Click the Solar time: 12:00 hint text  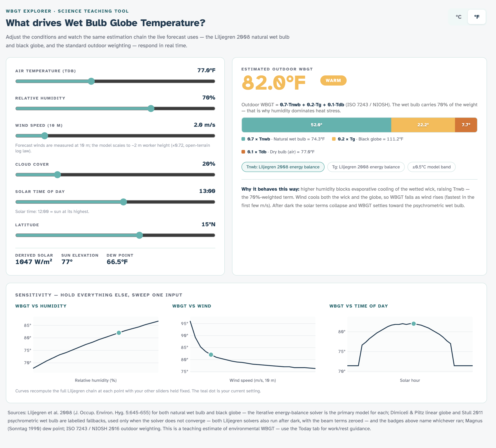52,211
